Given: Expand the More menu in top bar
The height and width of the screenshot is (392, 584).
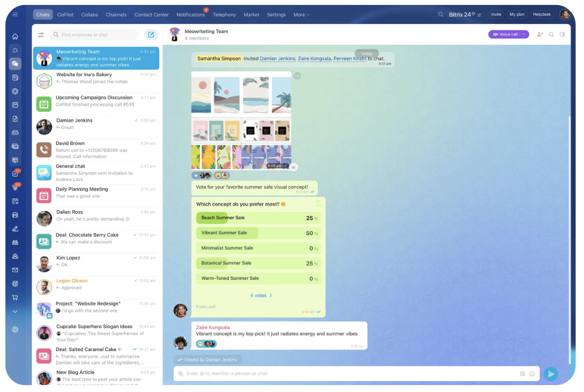Looking at the screenshot, I should 301,15.
